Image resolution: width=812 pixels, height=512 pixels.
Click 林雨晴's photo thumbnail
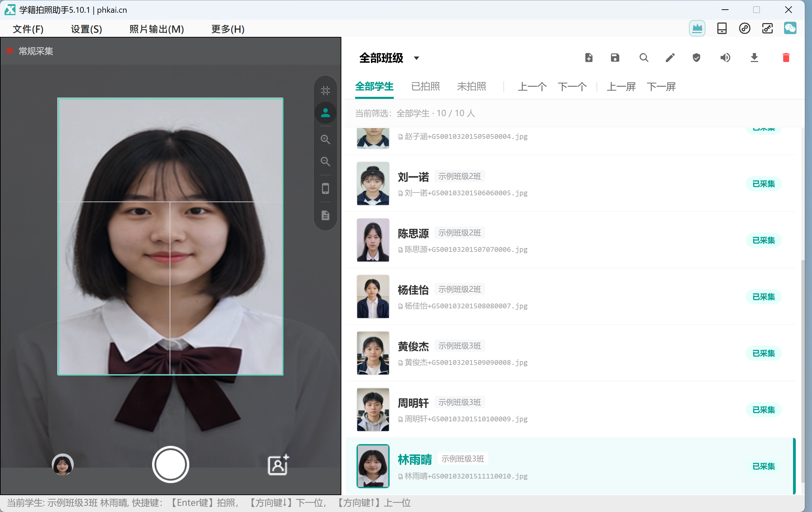coord(373,466)
